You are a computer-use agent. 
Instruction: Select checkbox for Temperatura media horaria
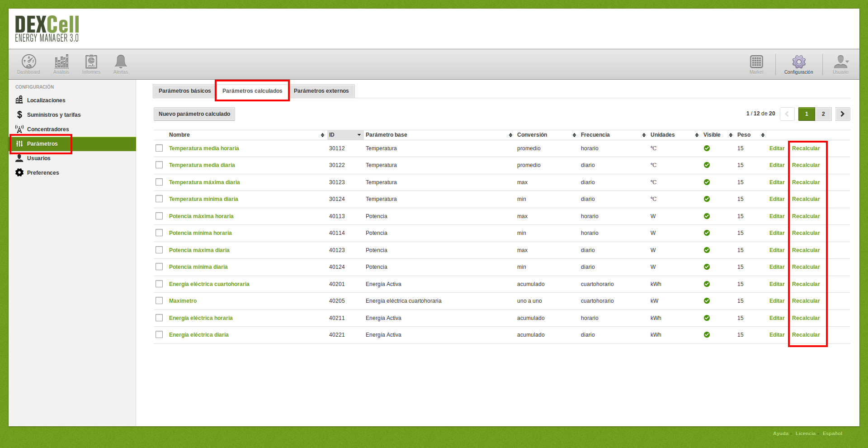159,148
